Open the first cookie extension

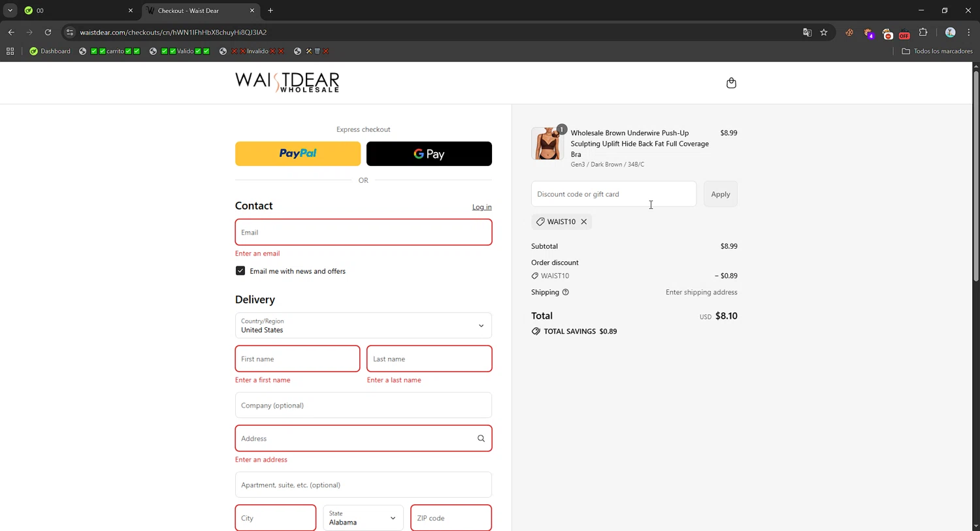849,33
